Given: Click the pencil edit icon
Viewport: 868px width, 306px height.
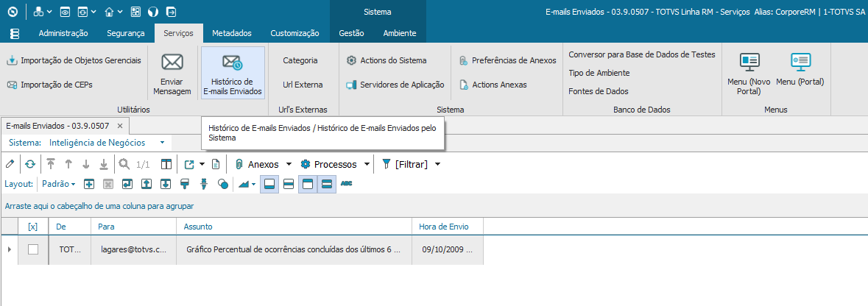Looking at the screenshot, I should coord(10,164).
